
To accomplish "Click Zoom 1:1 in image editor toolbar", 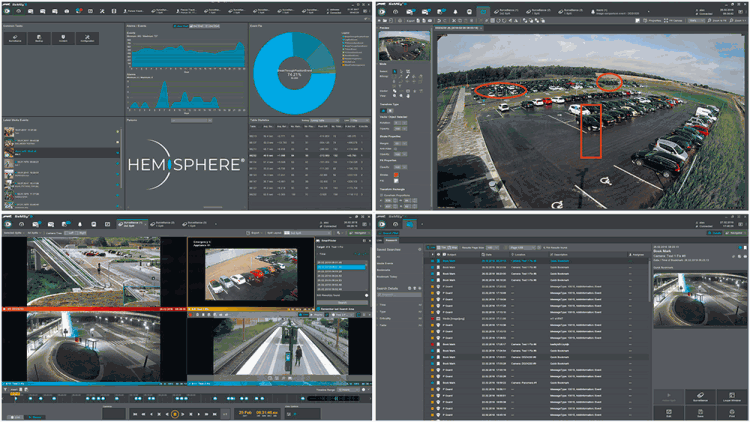I will (x=739, y=21).
